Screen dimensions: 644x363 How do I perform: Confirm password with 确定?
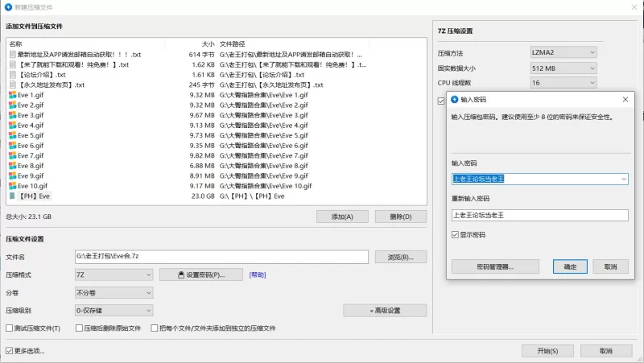(570, 266)
